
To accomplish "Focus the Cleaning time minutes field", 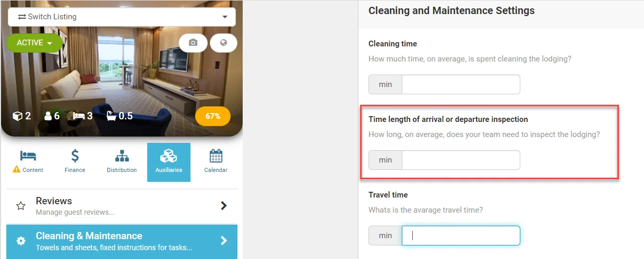I will click(x=461, y=84).
